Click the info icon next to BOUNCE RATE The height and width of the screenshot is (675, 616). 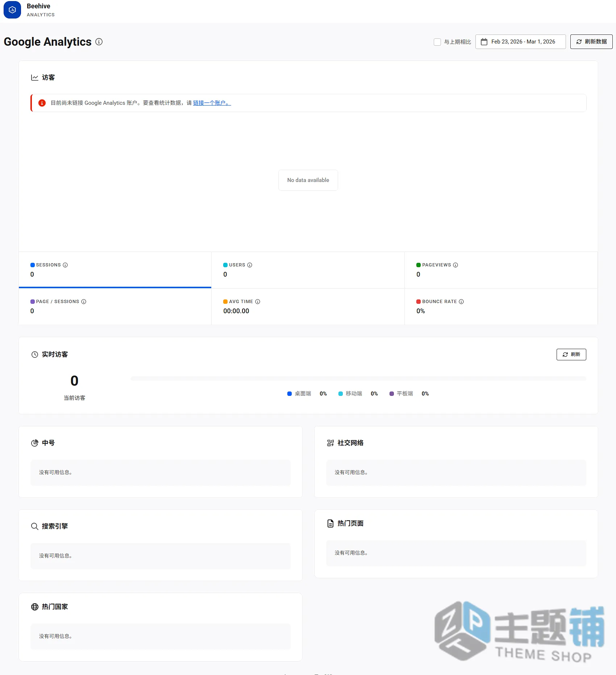tap(461, 302)
